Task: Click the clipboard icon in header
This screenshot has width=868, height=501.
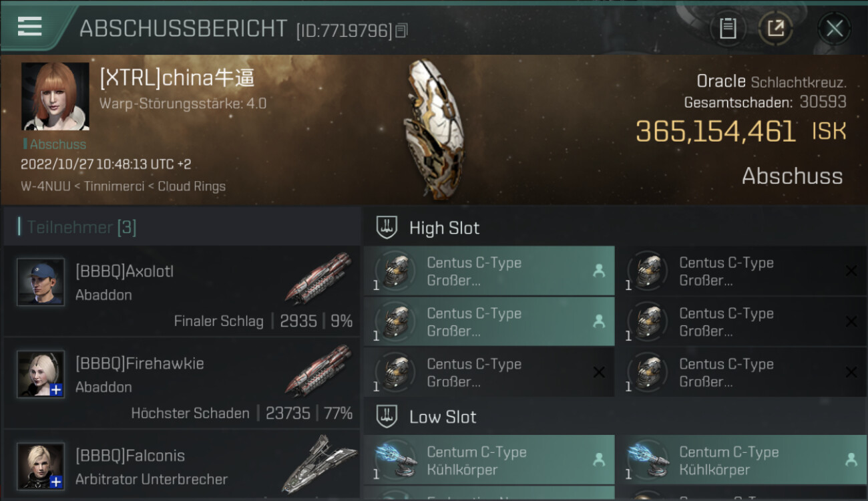Action: coord(728,28)
